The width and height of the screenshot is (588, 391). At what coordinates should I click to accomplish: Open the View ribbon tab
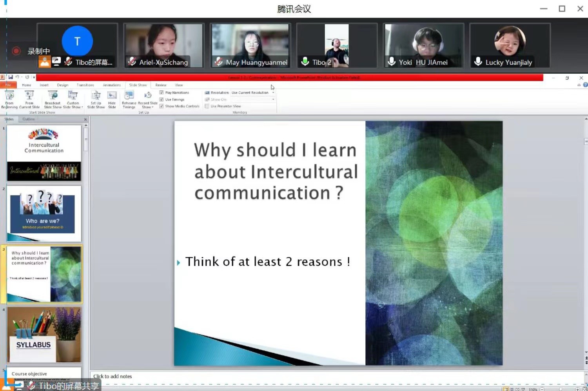tap(179, 85)
